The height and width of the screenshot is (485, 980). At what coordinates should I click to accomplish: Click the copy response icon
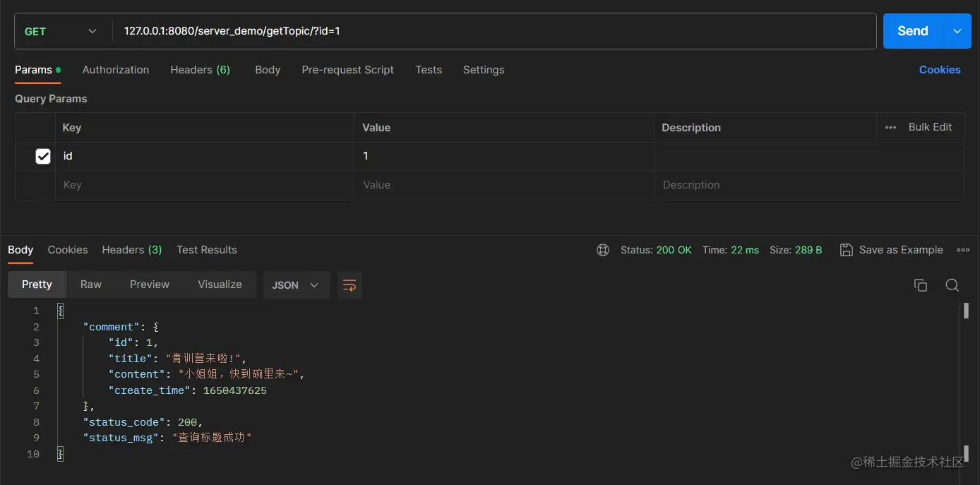(920, 285)
